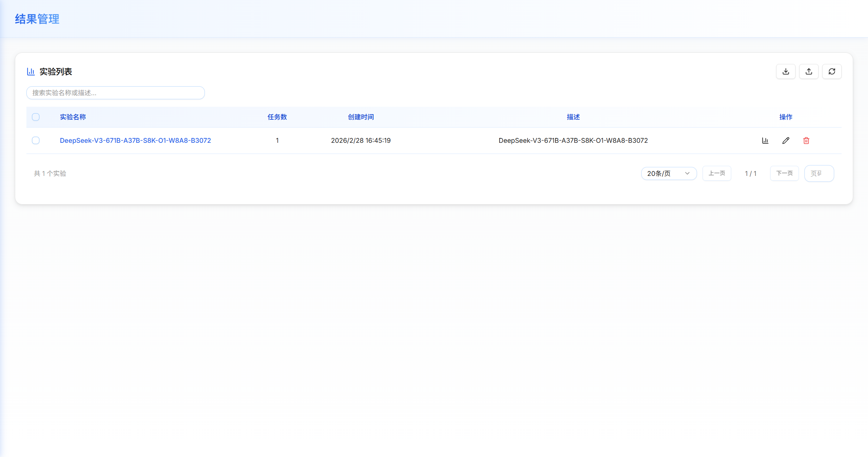Edit the DeepSeek experiment with pencil icon
The width and height of the screenshot is (868, 457).
click(785, 141)
